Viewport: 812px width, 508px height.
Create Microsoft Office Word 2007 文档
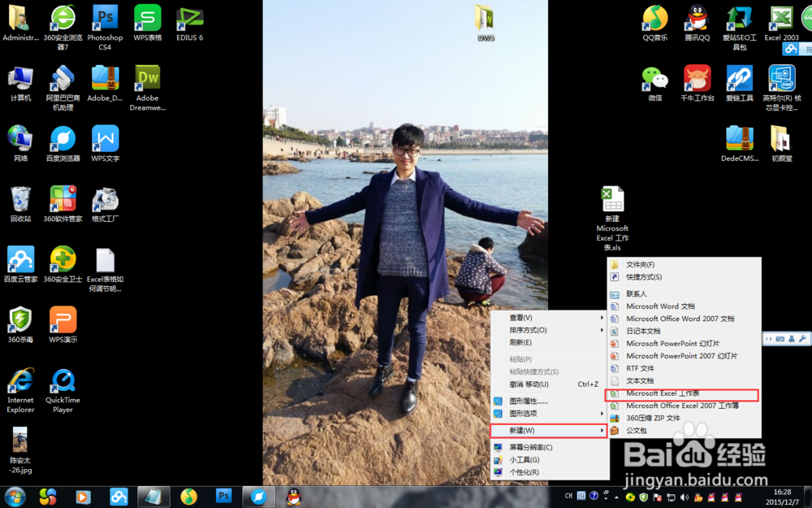pos(684,319)
